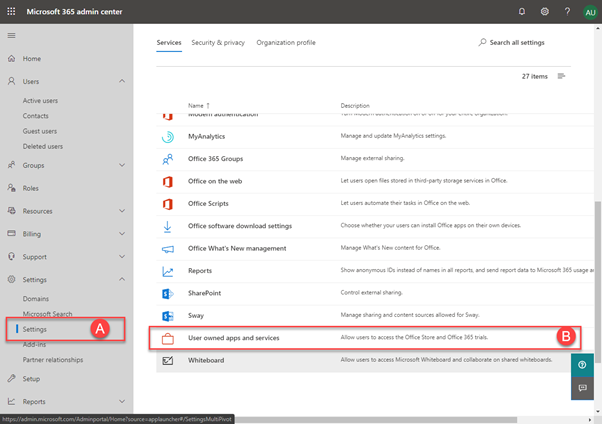The image size is (602, 424).
Task: Open the MyAnalytics settings row
Action: (375, 137)
